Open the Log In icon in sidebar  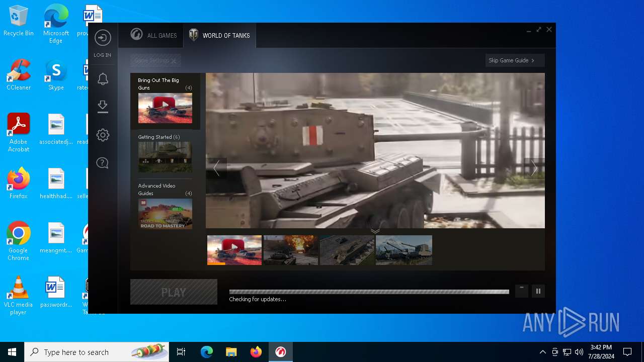tap(103, 38)
